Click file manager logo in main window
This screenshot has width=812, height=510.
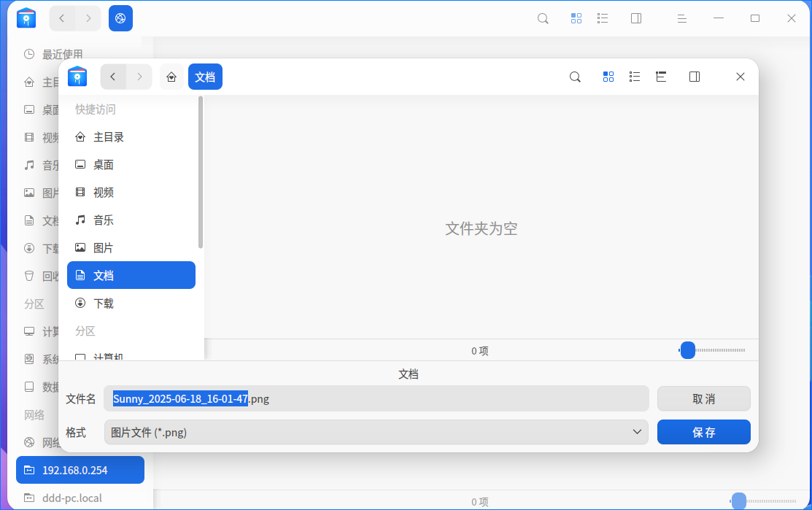coord(26,18)
